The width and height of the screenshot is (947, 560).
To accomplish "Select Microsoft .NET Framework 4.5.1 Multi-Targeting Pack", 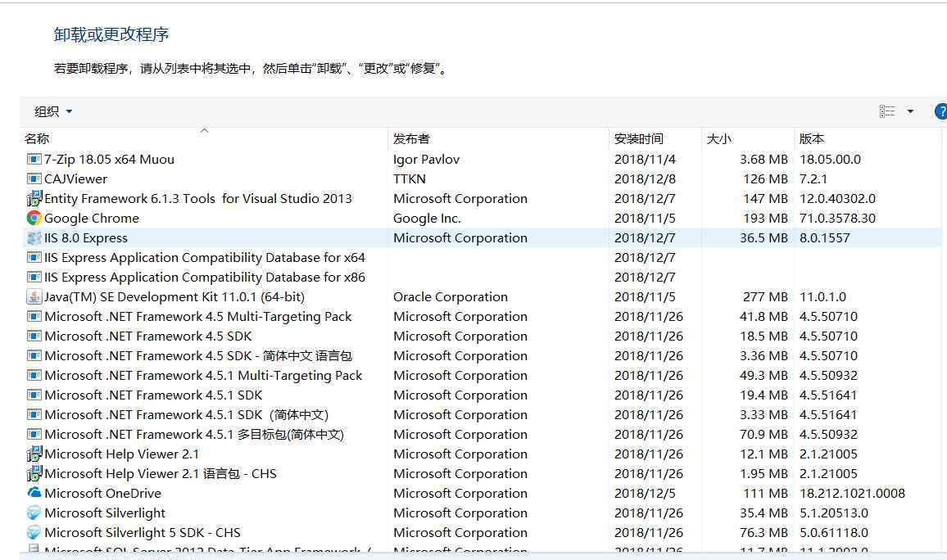I will tap(203, 375).
